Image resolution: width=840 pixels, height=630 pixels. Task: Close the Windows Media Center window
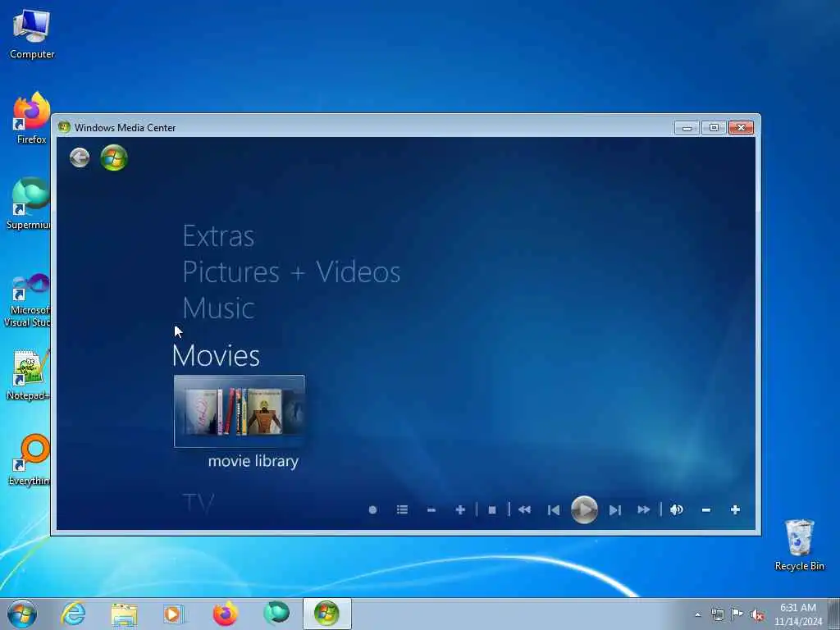(742, 127)
